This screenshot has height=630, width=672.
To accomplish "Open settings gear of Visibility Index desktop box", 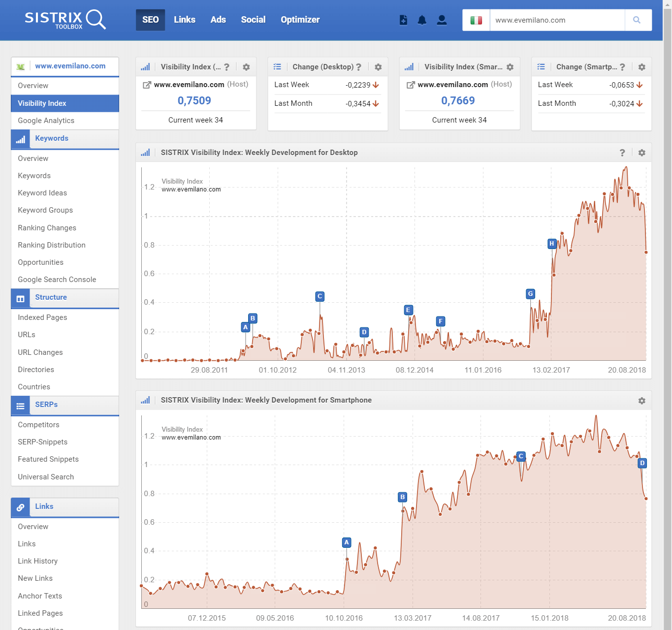I will pos(246,67).
